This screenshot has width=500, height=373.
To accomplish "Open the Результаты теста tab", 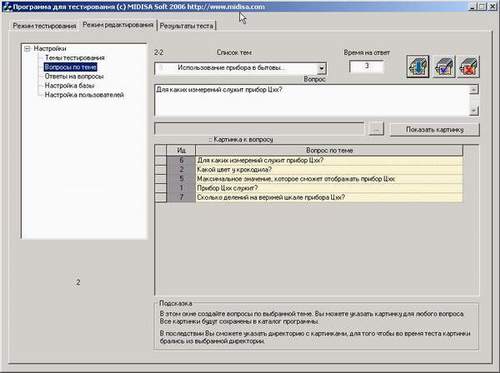I will click(x=186, y=26).
